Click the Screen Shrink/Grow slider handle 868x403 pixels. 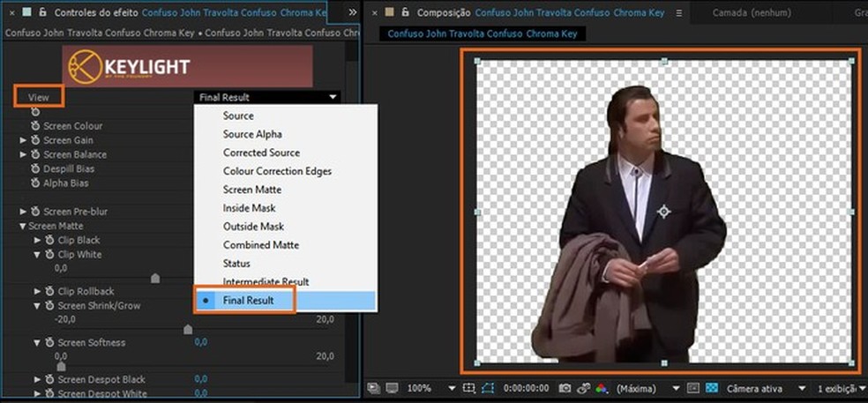(187, 330)
